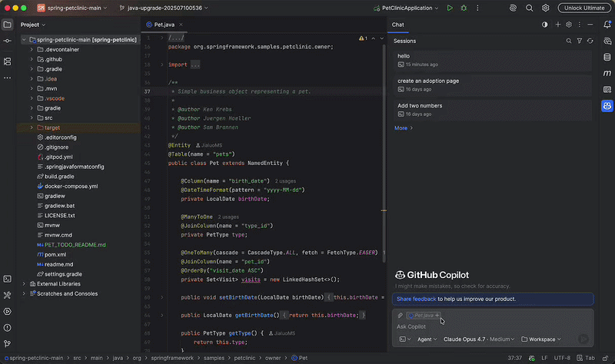Screen dimensions: 615x364
Task: Click the warning indicator in the editor
Action: click(x=363, y=38)
